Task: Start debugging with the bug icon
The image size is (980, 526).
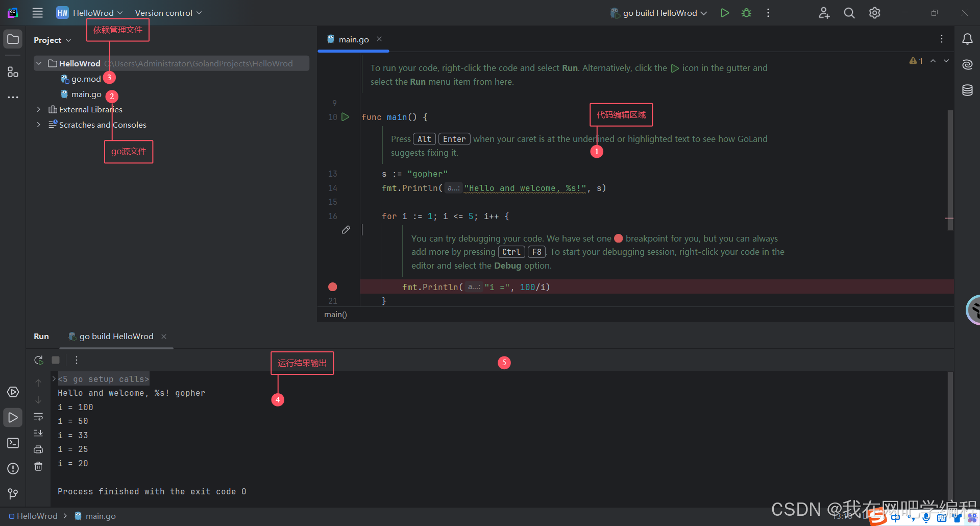Action: (746, 13)
